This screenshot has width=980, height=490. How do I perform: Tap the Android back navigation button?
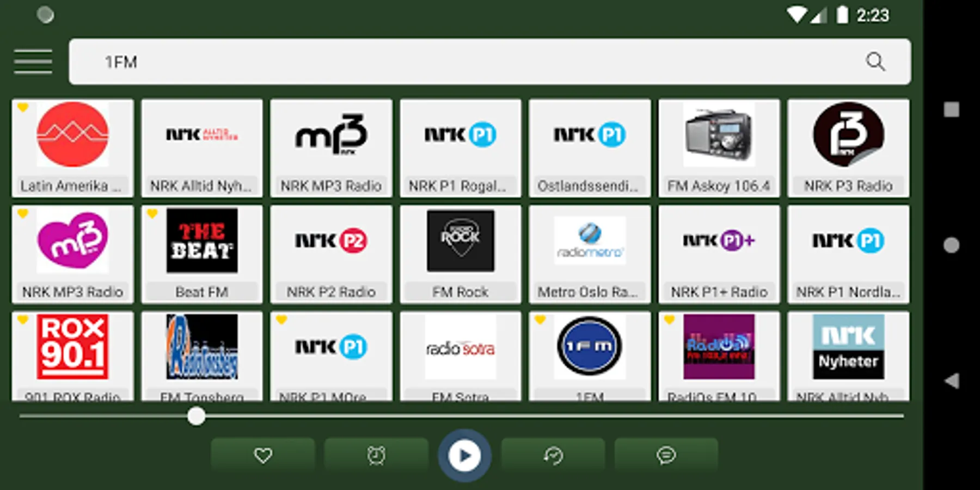pos(951,381)
